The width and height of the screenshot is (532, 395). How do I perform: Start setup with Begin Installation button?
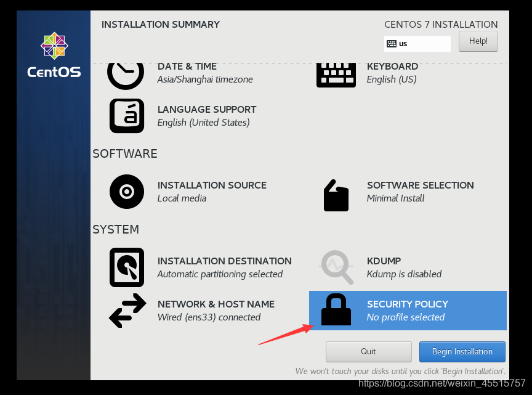(462, 351)
